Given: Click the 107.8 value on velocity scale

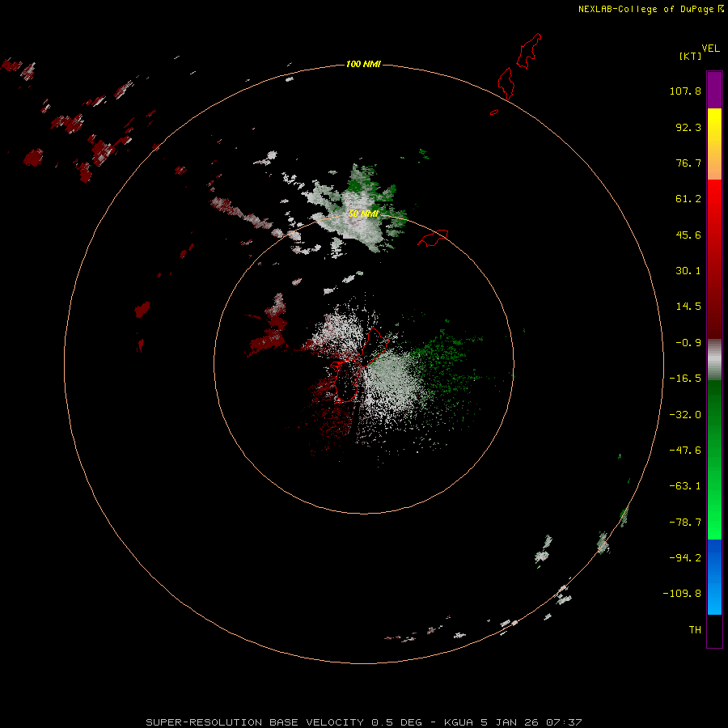Looking at the screenshot, I should (685, 91).
